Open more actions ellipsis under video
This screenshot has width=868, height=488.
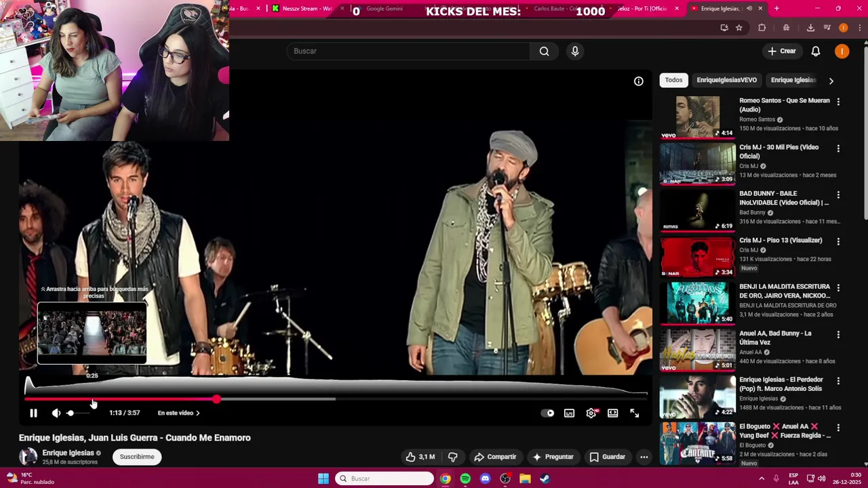point(644,457)
